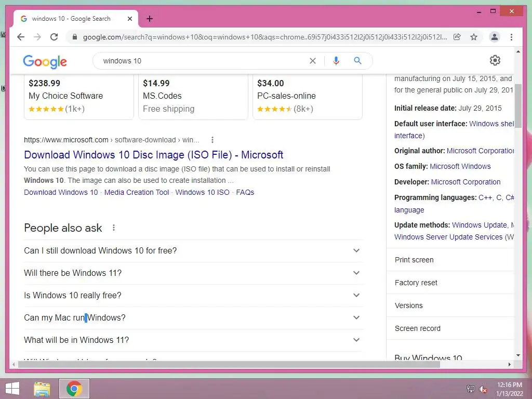Close the windows 10 Google Search tab

click(129, 19)
